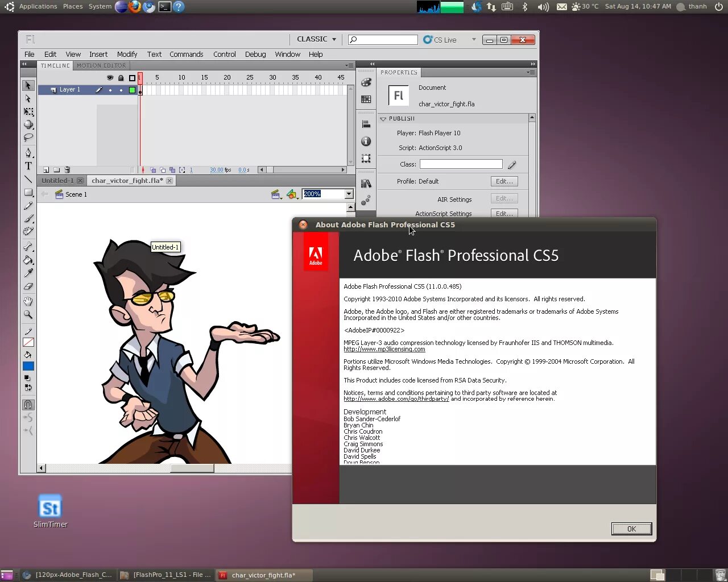Open the Swatches panel grid icon
Screen dimensions: 728x582
coord(366,99)
